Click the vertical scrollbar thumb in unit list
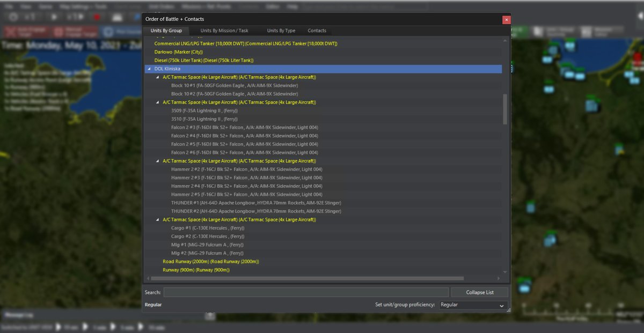The width and height of the screenshot is (644, 333). pyautogui.click(x=505, y=109)
